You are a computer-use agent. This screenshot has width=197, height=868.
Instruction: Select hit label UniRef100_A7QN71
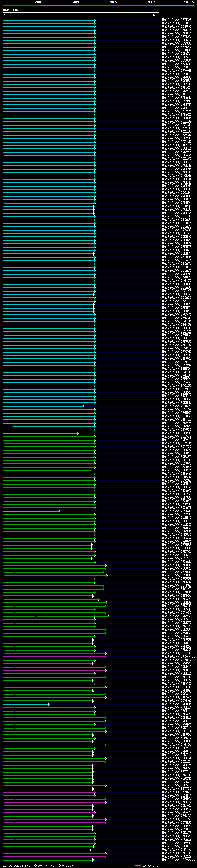pos(177,670)
